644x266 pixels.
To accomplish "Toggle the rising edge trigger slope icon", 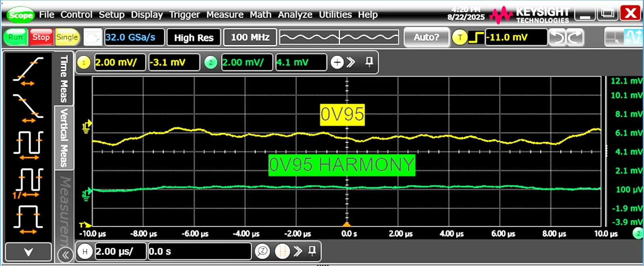I will click(x=477, y=38).
